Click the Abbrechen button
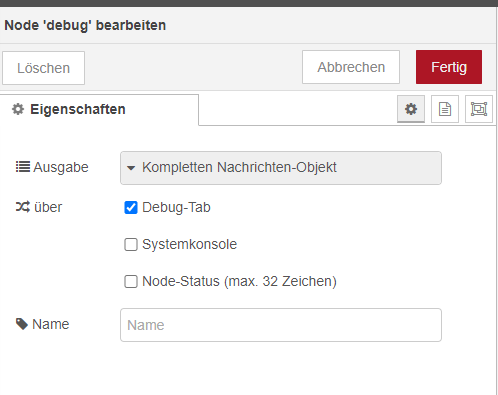 pos(351,67)
